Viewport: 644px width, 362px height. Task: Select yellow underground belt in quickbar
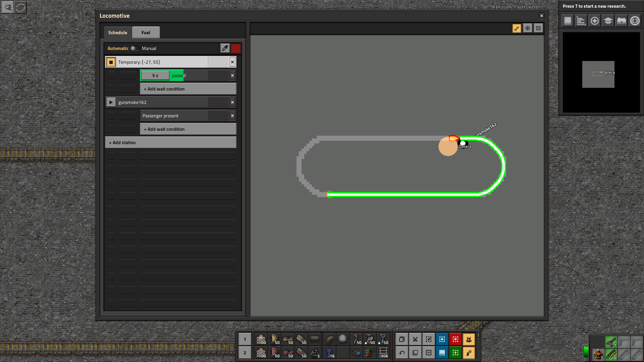(x=274, y=339)
